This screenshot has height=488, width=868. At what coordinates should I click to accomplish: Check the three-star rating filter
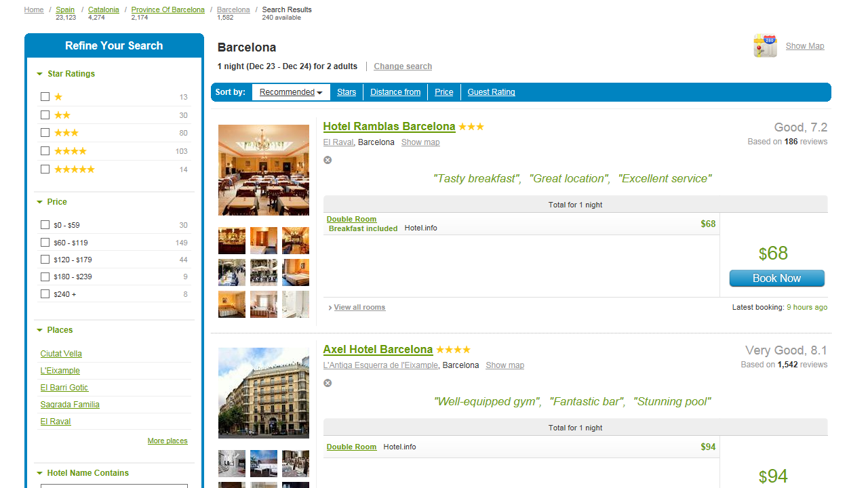pos(45,133)
